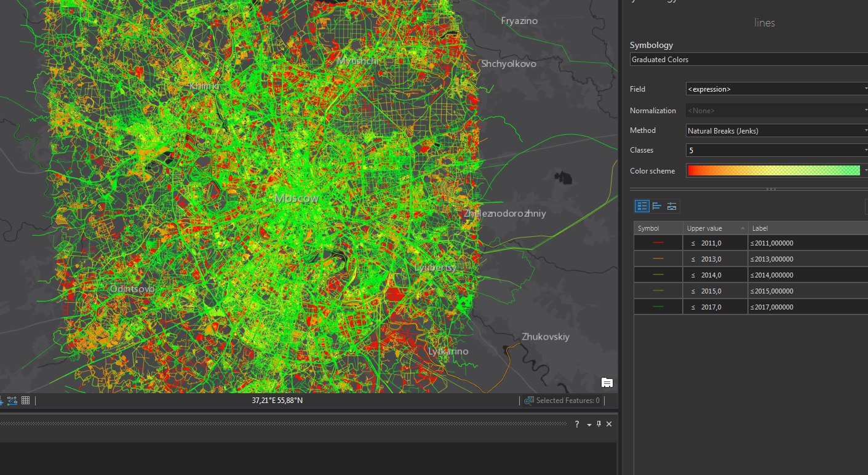Click the Shchyolkovo label on the map

(509, 64)
